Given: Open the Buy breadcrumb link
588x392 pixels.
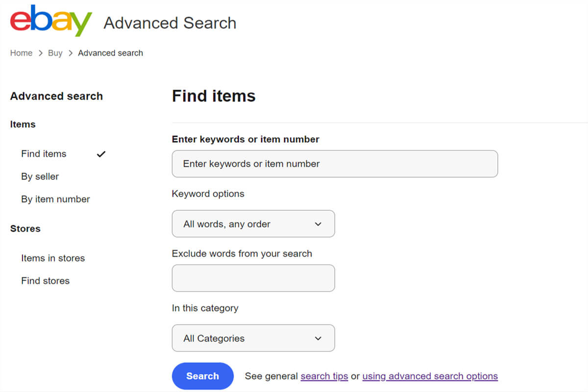Looking at the screenshot, I should pyautogui.click(x=55, y=53).
